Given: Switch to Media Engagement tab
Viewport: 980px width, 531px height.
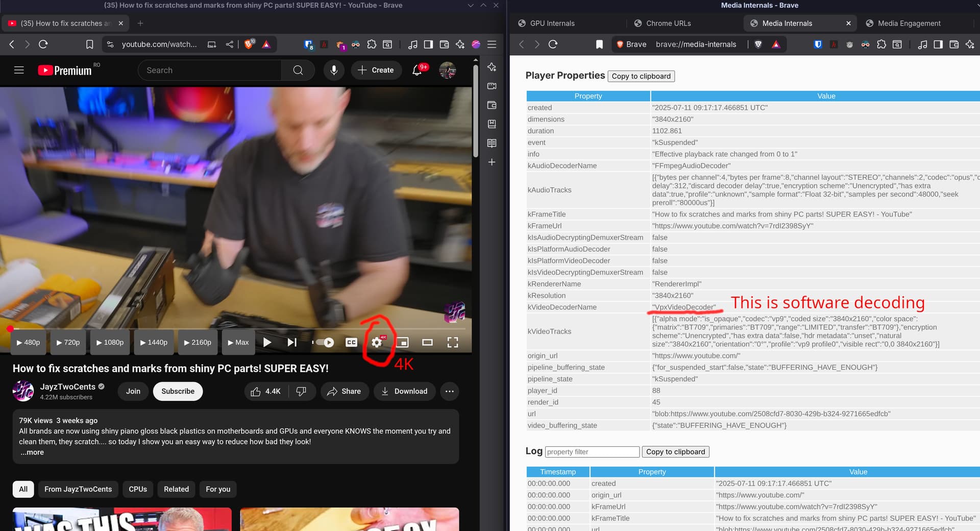Looking at the screenshot, I should 909,23.
